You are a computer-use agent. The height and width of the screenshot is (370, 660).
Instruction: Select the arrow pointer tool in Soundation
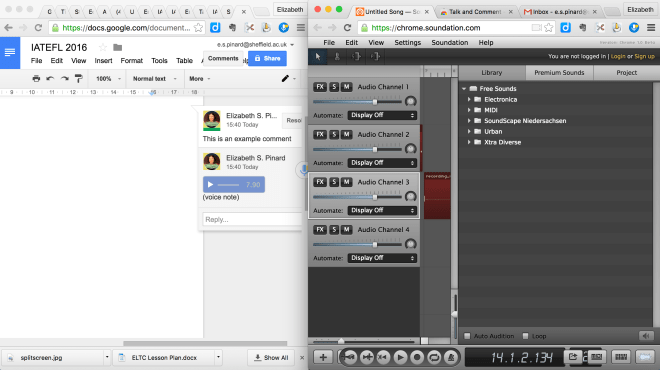click(318, 56)
